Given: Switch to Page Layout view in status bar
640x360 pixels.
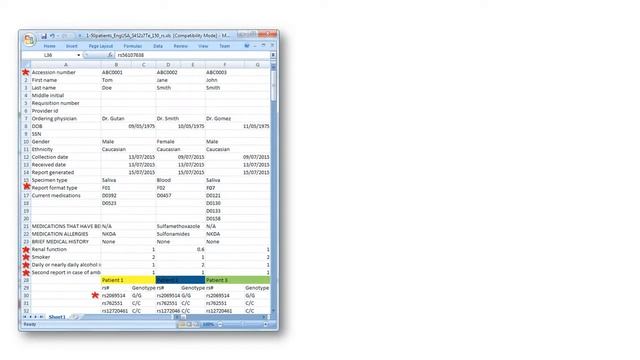Looking at the screenshot, I should 189,324.
